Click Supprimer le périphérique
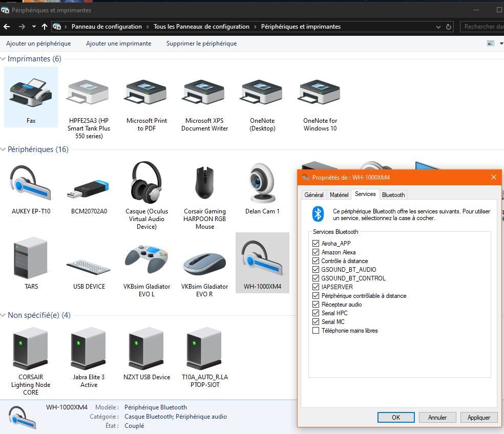 click(201, 44)
